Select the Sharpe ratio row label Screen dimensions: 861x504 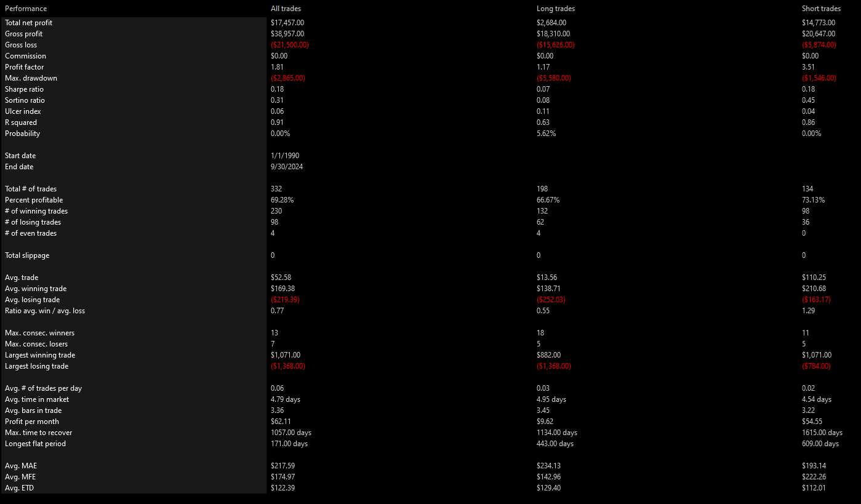(25, 89)
